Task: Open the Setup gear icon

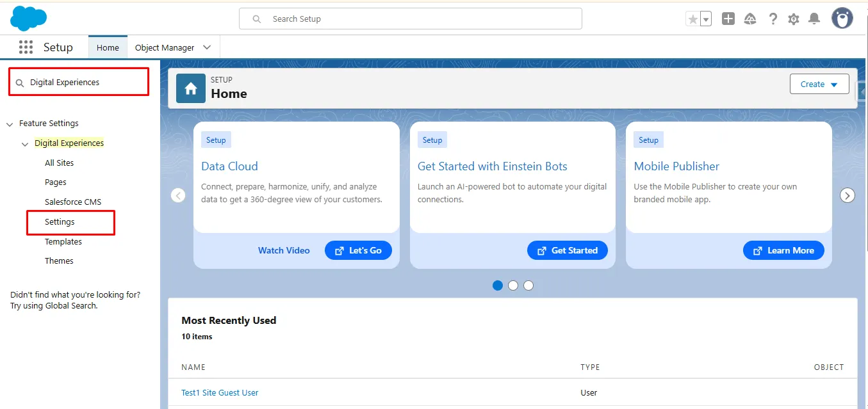Action: [794, 19]
